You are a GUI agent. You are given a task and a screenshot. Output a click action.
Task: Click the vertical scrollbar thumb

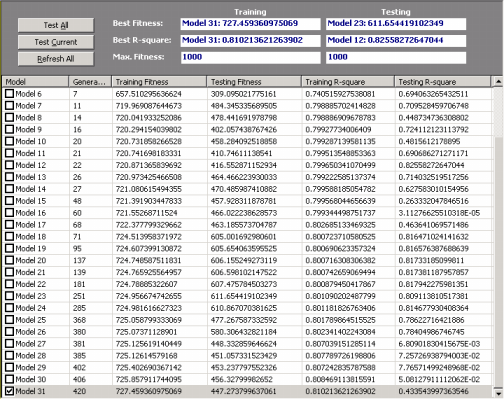(x=498, y=262)
